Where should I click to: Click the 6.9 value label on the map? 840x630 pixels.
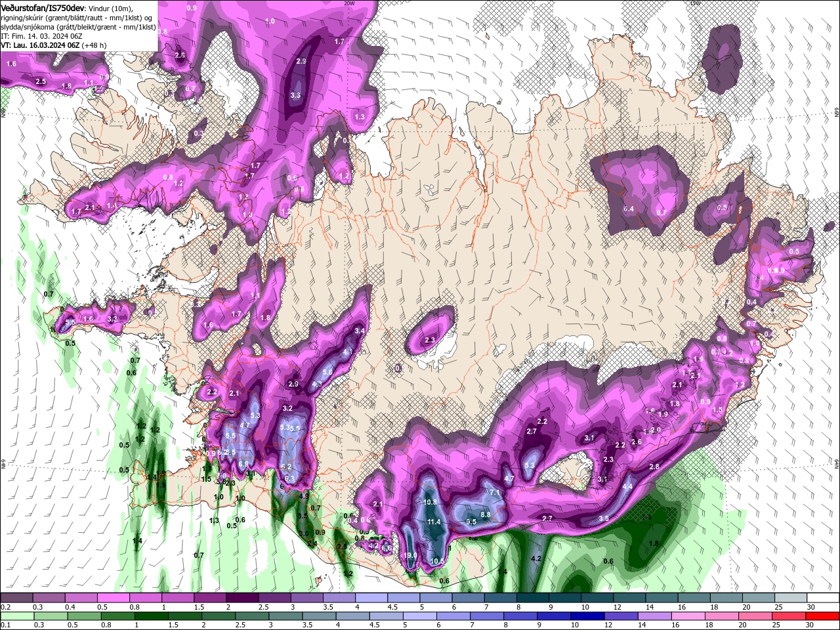[243, 464]
